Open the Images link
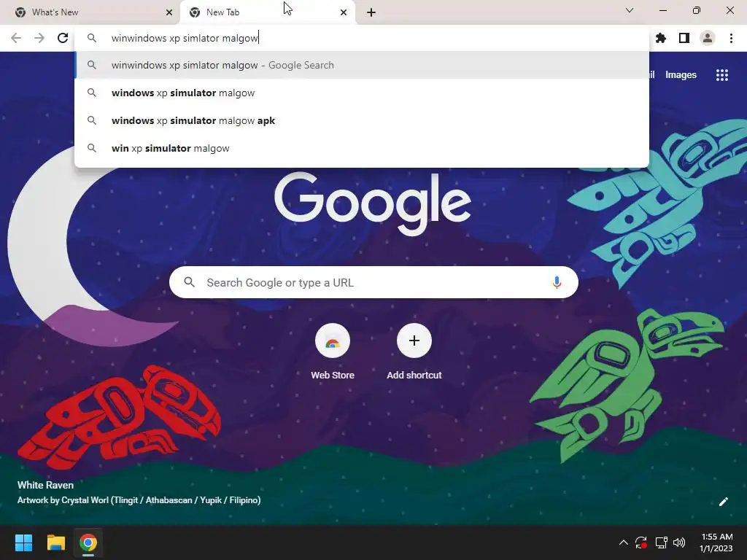The image size is (747, 560). tap(681, 75)
